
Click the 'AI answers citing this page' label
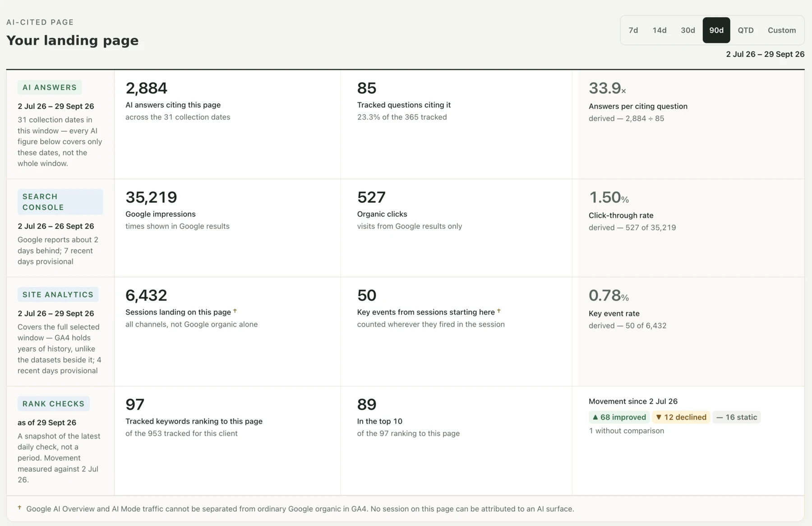[173, 105]
